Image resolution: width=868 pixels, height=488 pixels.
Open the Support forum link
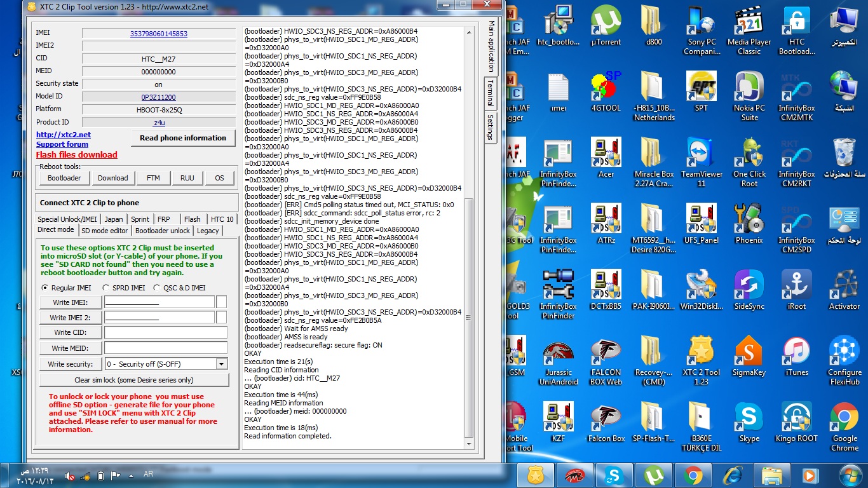pyautogui.click(x=62, y=144)
